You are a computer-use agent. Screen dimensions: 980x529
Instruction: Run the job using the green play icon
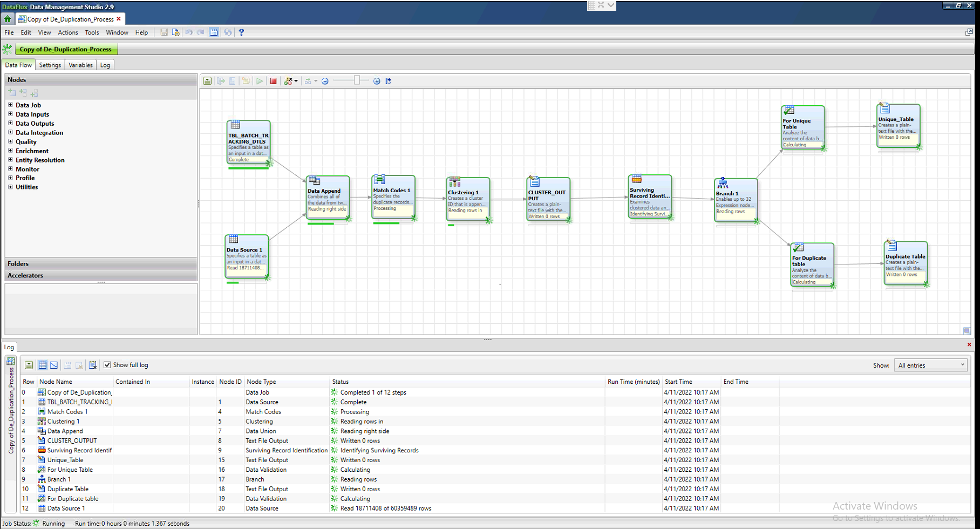(x=259, y=80)
